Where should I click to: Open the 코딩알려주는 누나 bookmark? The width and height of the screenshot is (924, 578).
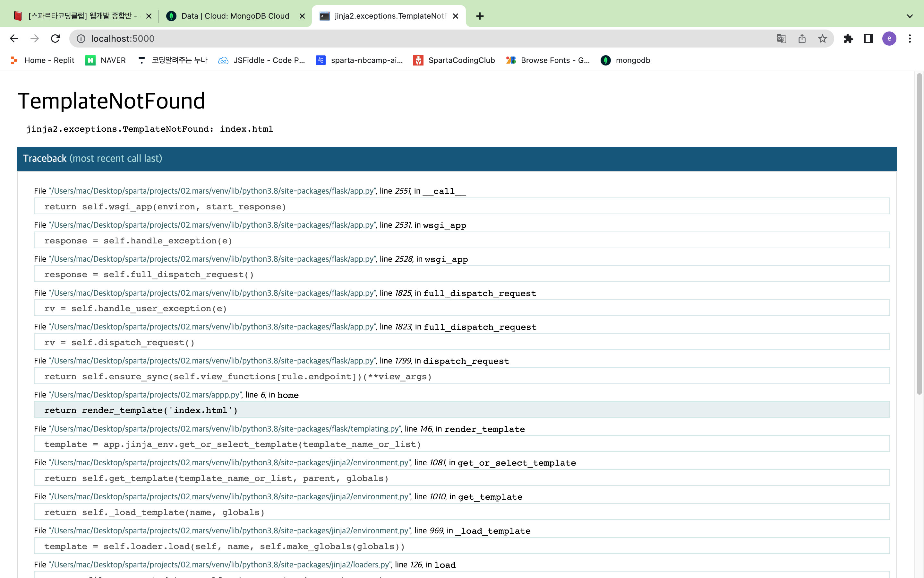pyautogui.click(x=172, y=60)
